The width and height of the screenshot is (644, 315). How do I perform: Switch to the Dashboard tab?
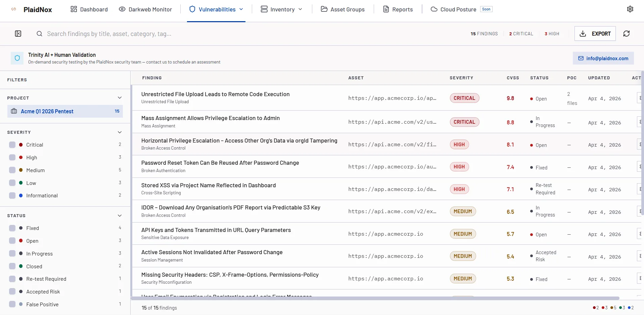pos(93,9)
